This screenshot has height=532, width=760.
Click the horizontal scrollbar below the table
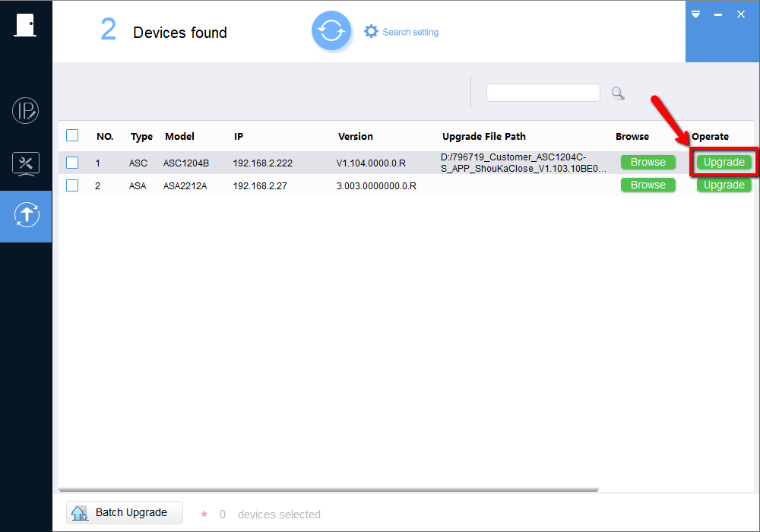(x=328, y=489)
